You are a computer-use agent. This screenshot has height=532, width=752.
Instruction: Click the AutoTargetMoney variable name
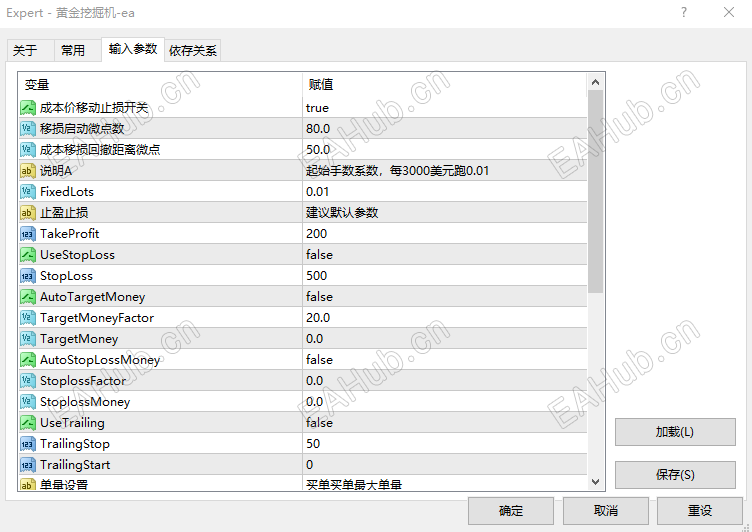(93, 297)
